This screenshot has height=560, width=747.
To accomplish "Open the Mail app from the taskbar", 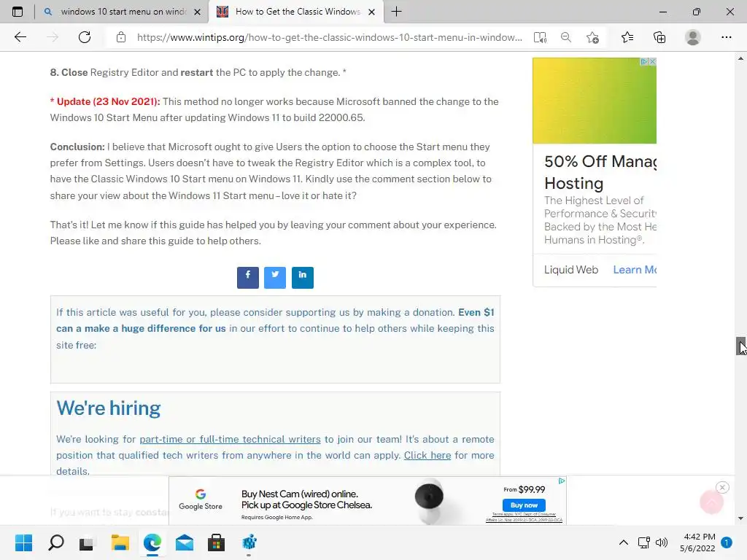I will [x=185, y=542].
